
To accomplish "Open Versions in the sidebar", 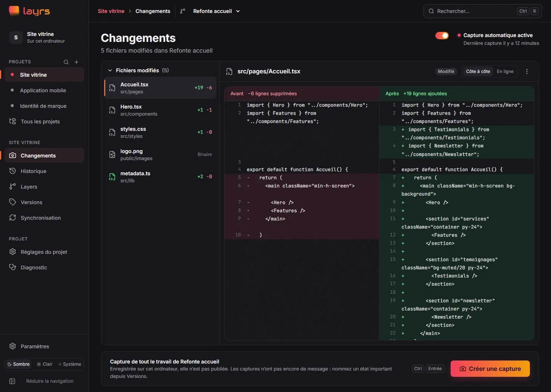I will coord(44,202).
